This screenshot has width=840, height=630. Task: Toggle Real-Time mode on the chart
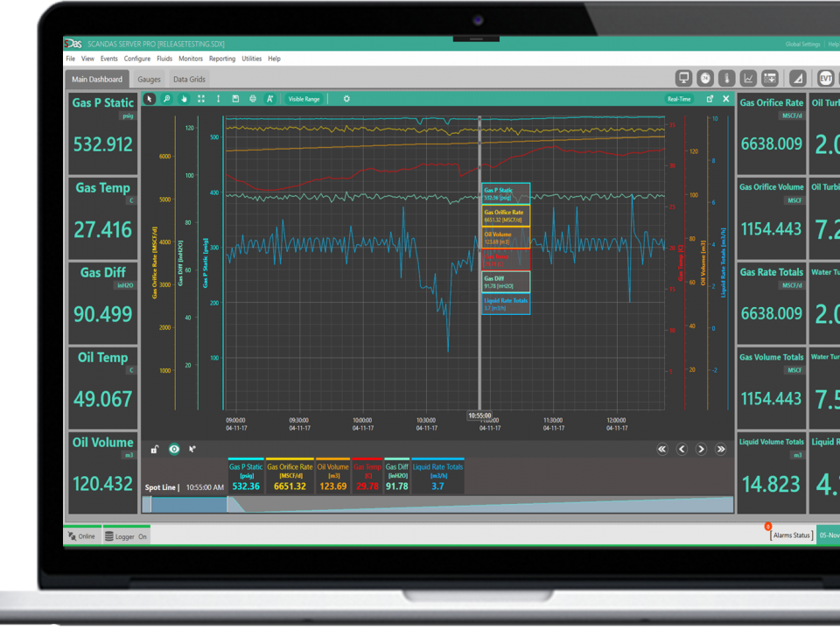[x=679, y=99]
